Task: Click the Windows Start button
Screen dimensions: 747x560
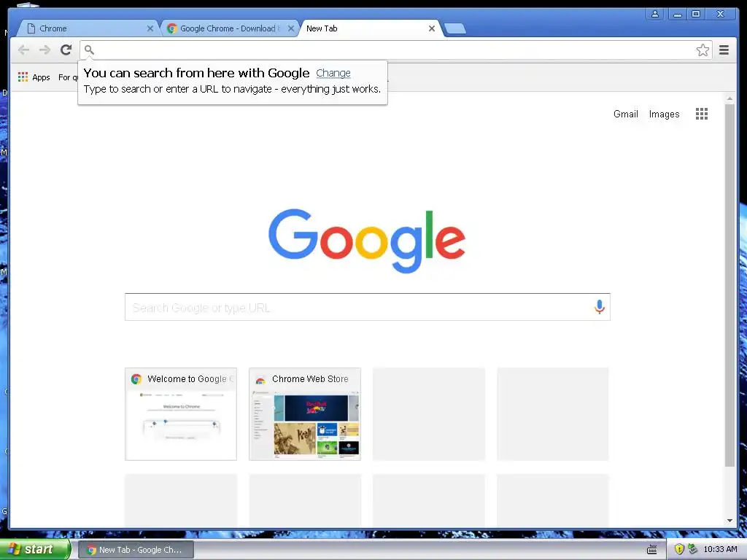Action: (35, 549)
